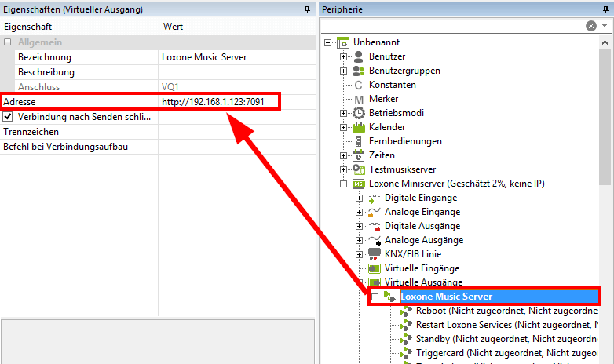This screenshot has width=614, height=364.
Task: Select the Virtuelle Eingänge tree item
Action: point(422,268)
